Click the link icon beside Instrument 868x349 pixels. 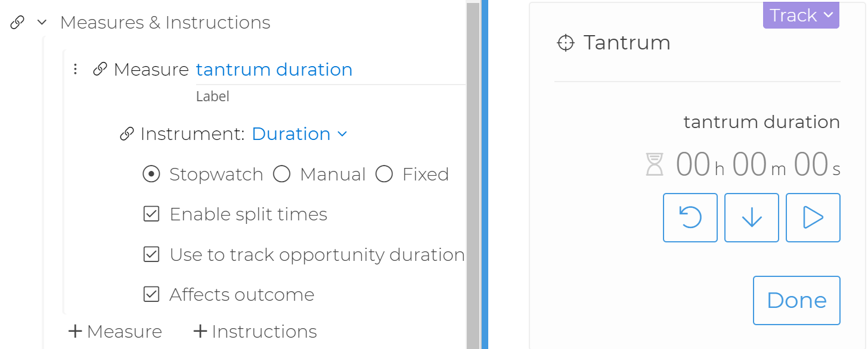click(126, 133)
